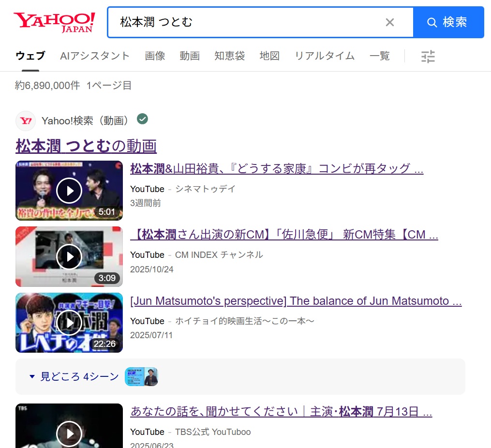The image size is (491, 448).
Task: Click the small scene preview thumbnail in 見どころ
Action: 141,376
